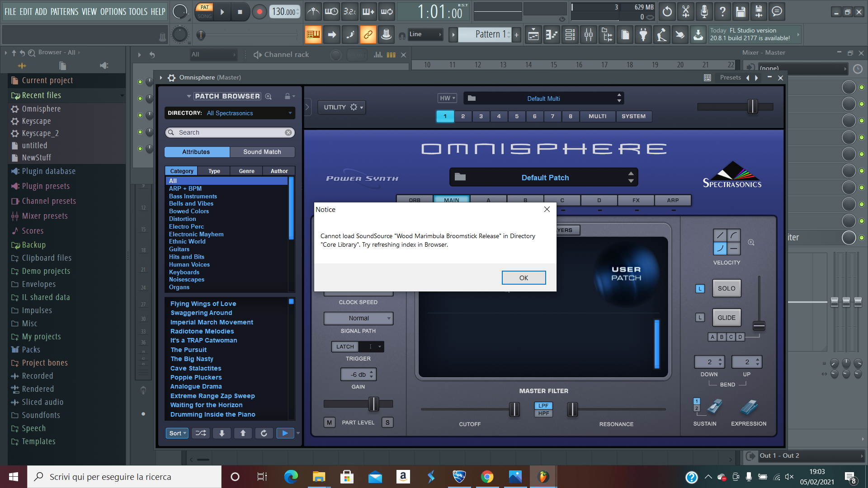
Task: Click the stamp tool icon
Action: click(x=386, y=34)
